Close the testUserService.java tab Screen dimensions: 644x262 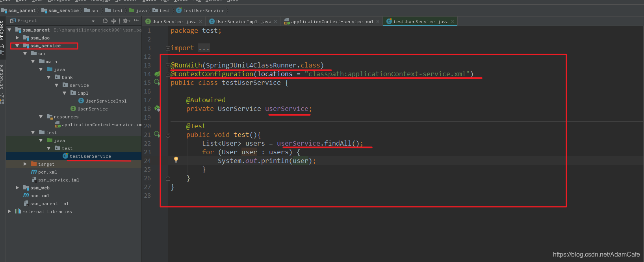click(x=453, y=22)
